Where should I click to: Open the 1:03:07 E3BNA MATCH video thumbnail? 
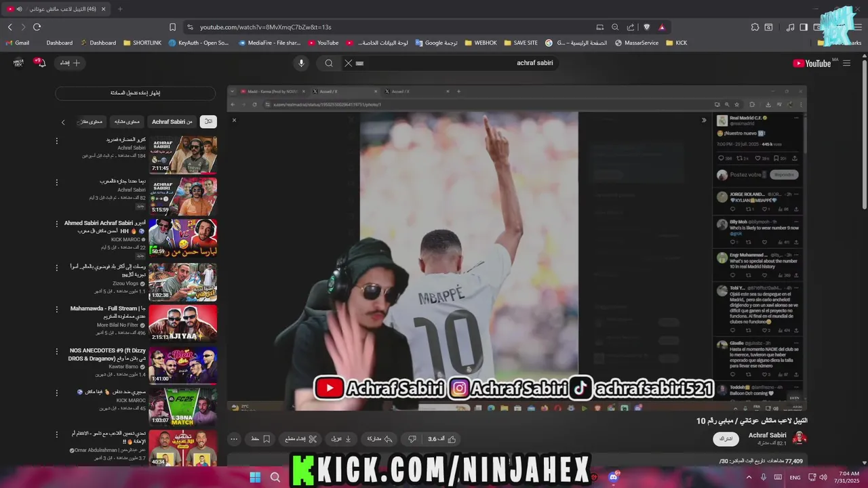tap(183, 407)
